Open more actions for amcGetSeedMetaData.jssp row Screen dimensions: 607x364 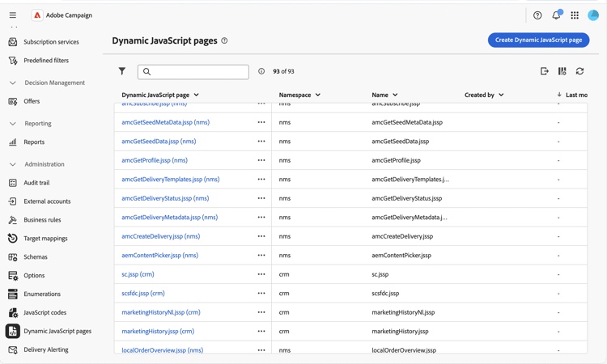[x=261, y=122]
